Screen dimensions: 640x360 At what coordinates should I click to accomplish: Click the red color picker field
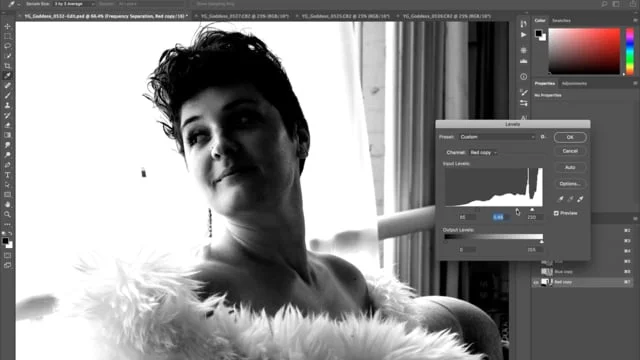(584, 51)
